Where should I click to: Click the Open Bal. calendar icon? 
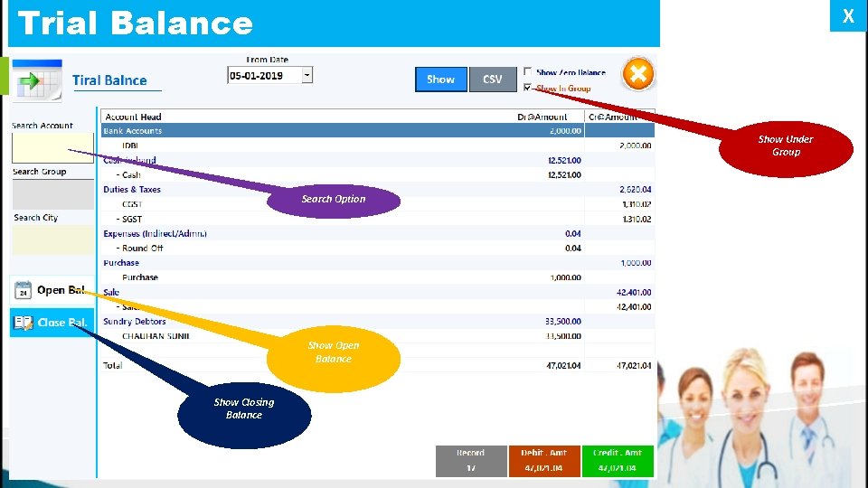pos(24,290)
